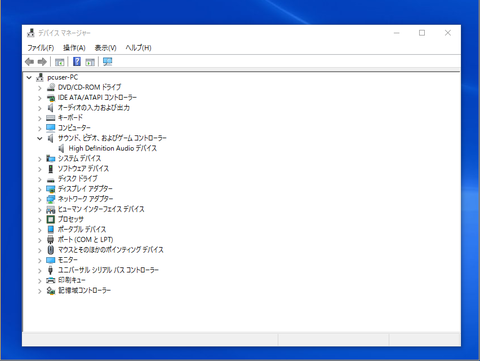Open the ファイル(F) menu

(41, 48)
